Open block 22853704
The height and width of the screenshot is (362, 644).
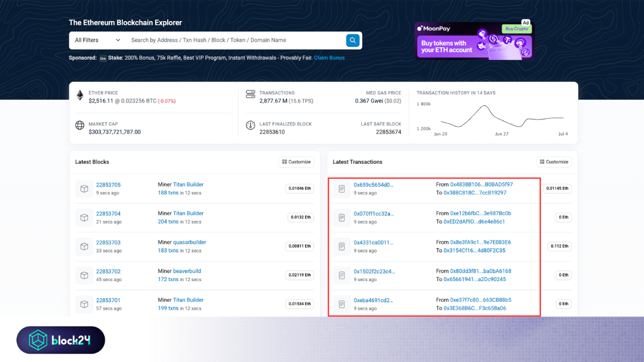[x=108, y=214]
